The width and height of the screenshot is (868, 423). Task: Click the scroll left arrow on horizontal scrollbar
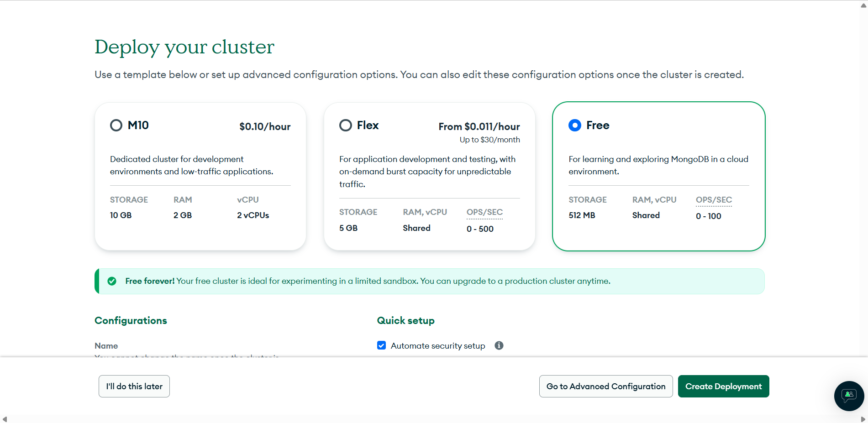click(x=5, y=419)
